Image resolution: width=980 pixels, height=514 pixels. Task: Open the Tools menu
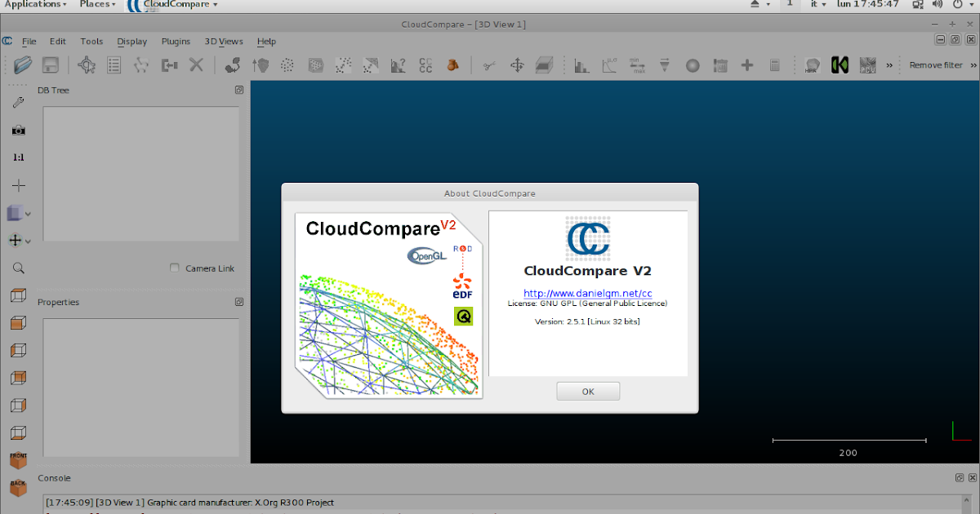click(x=91, y=42)
